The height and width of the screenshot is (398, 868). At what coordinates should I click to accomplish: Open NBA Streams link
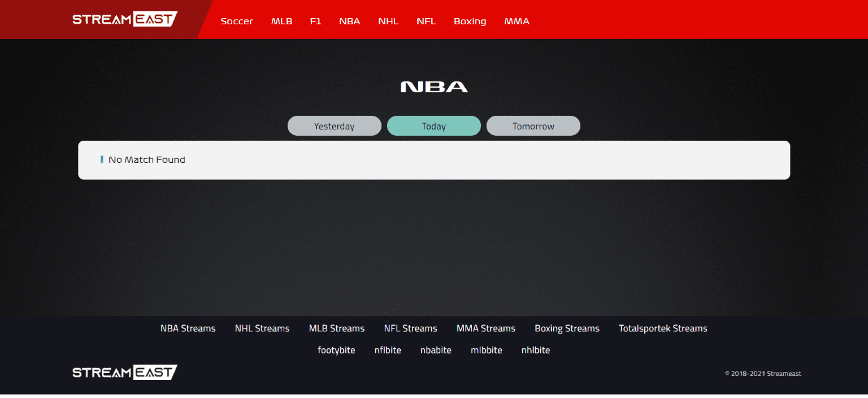(x=188, y=328)
